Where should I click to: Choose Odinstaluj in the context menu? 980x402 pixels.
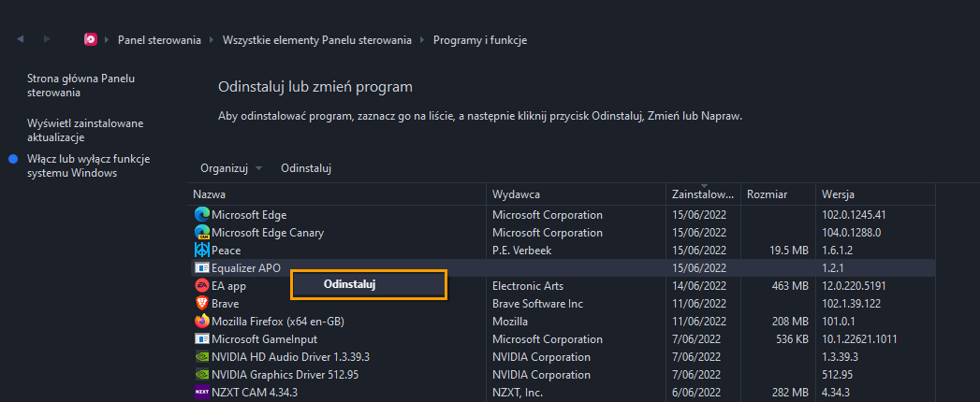pyautogui.click(x=369, y=284)
